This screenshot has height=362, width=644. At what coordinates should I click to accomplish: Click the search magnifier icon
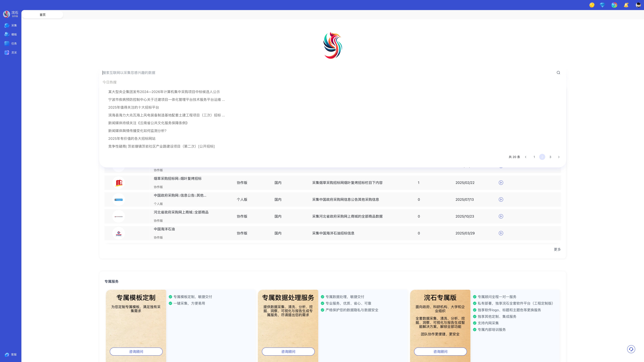coord(558,73)
